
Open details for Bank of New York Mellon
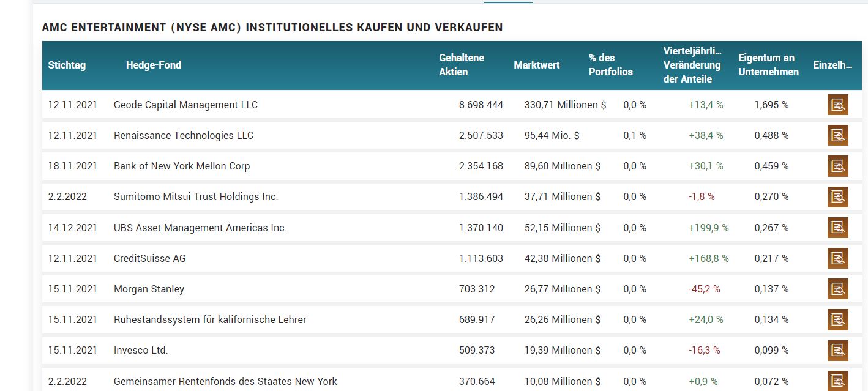pyautogui.click(x=838, y=166)
